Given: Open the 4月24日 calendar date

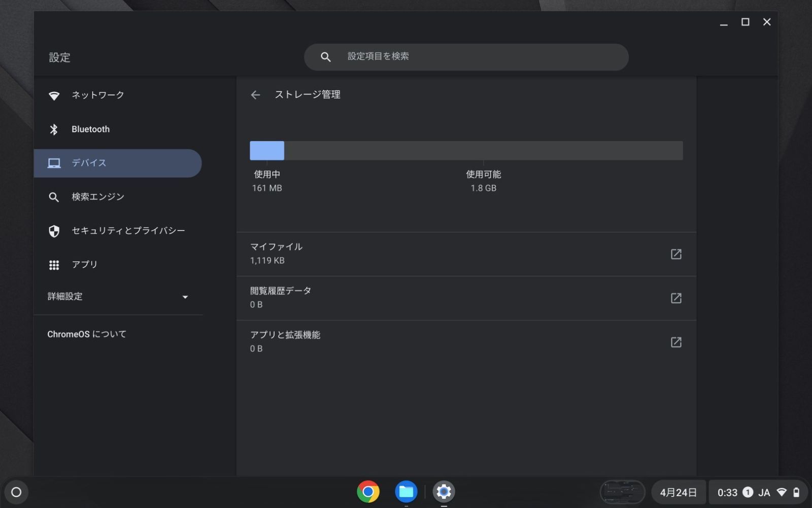Looking at the screenshot, I should pos(678,492).
